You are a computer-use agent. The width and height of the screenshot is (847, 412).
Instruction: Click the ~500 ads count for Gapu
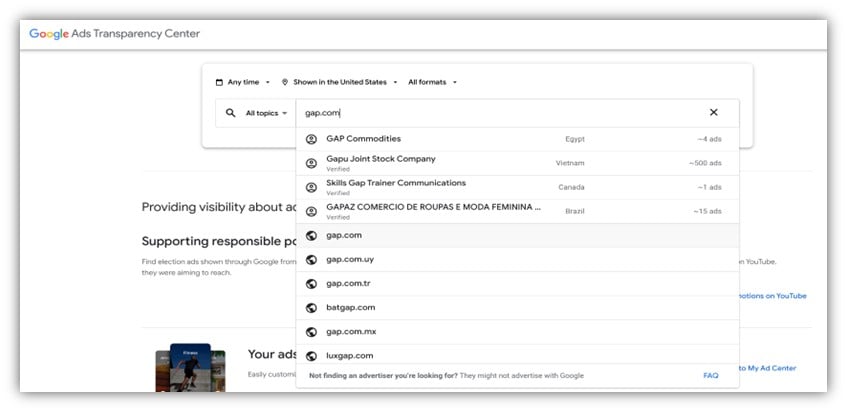pyautogui.click(x=705, y=163)
